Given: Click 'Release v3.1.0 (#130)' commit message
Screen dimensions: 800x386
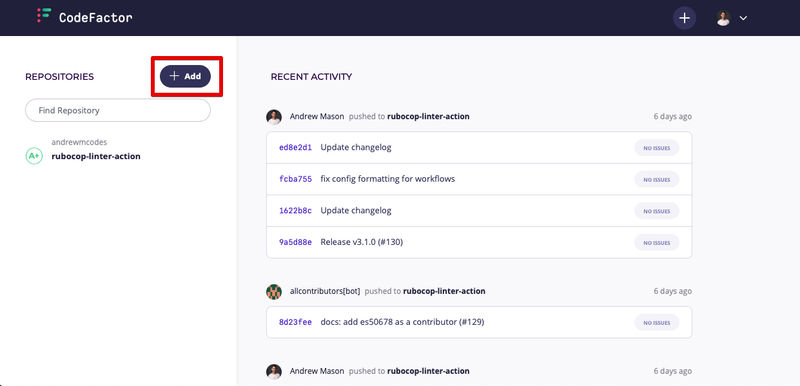Looking at the screenshot, I should 362,242.
